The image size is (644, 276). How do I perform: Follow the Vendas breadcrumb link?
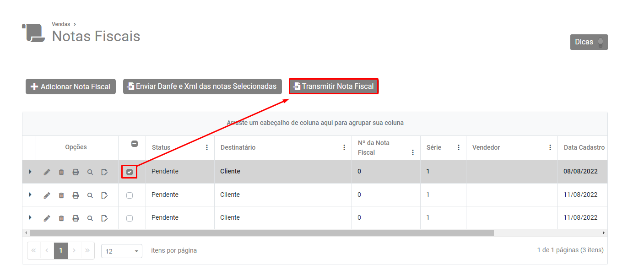coord(61,24)
